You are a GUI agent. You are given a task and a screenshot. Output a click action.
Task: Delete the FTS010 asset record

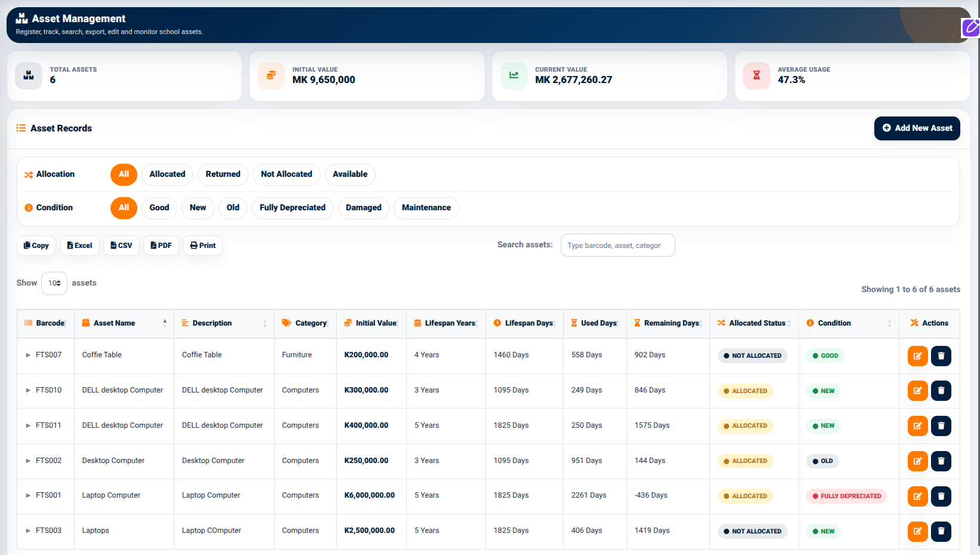coord(941,391)
